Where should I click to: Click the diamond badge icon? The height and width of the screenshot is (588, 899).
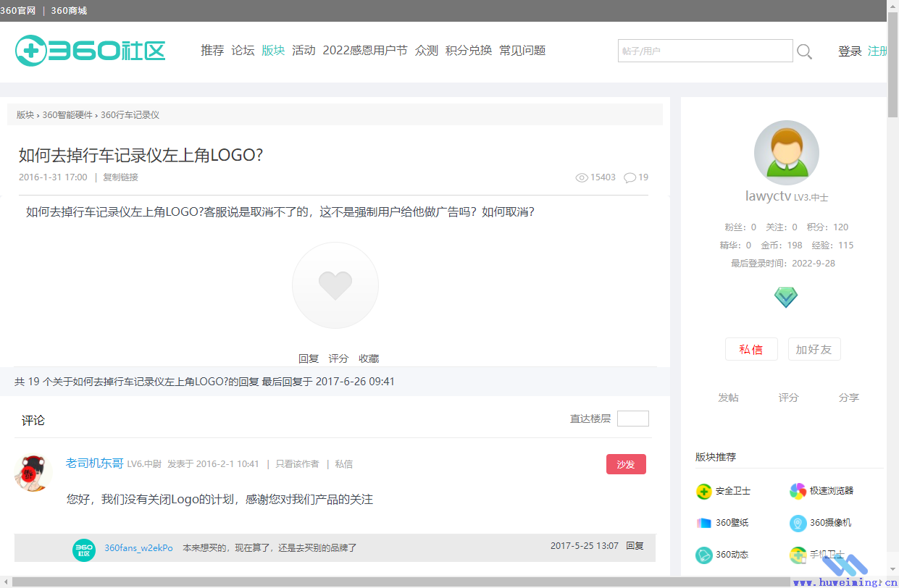tap(786, 297)
